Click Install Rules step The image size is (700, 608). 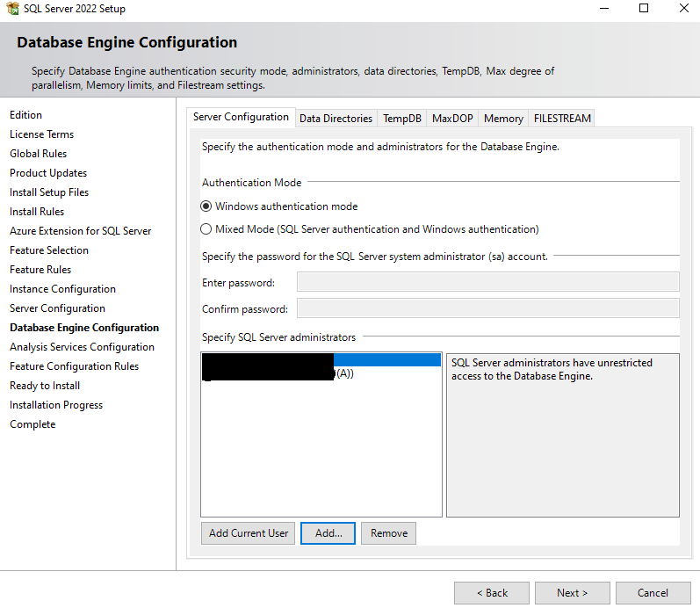tap(37, 211)
